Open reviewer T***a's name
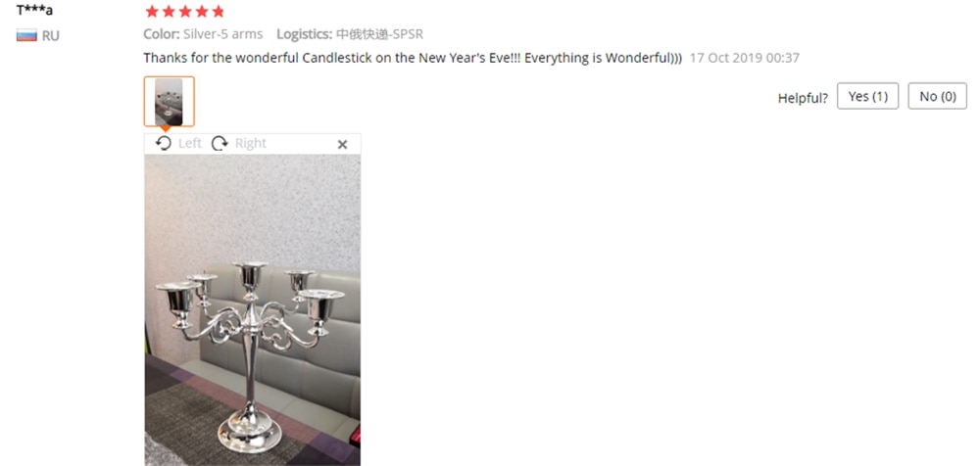This screenshot has height=466, width=980. 34,10
